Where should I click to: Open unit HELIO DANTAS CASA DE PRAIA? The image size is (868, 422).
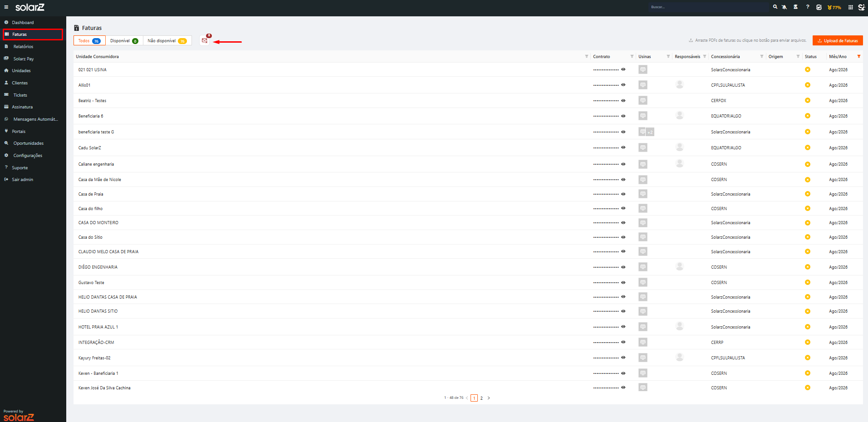pos(108,297)
